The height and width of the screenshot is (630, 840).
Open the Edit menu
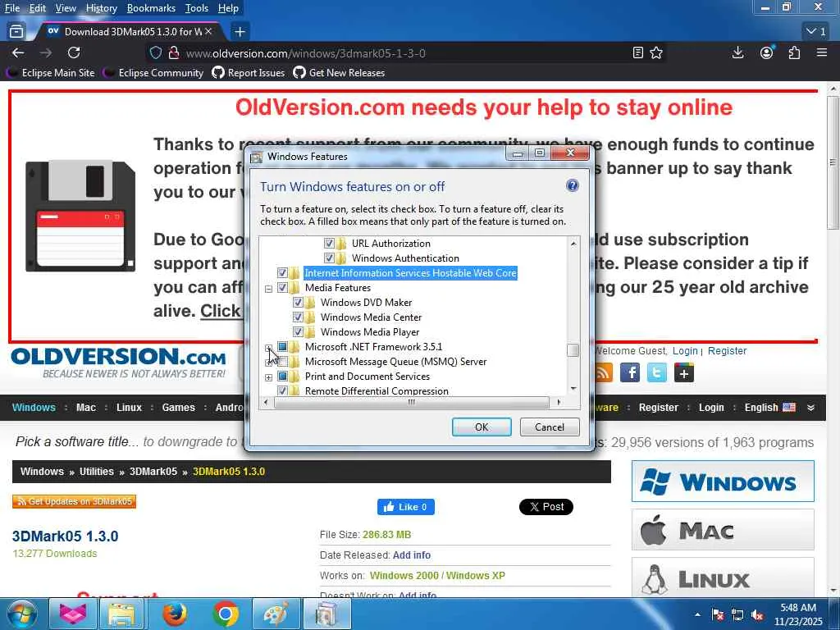click(x=38, y=8)
